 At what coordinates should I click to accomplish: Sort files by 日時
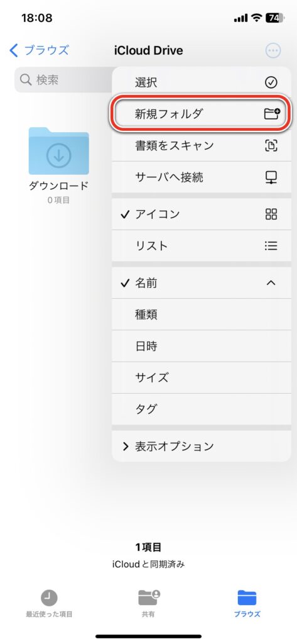(x=202, y=346)
